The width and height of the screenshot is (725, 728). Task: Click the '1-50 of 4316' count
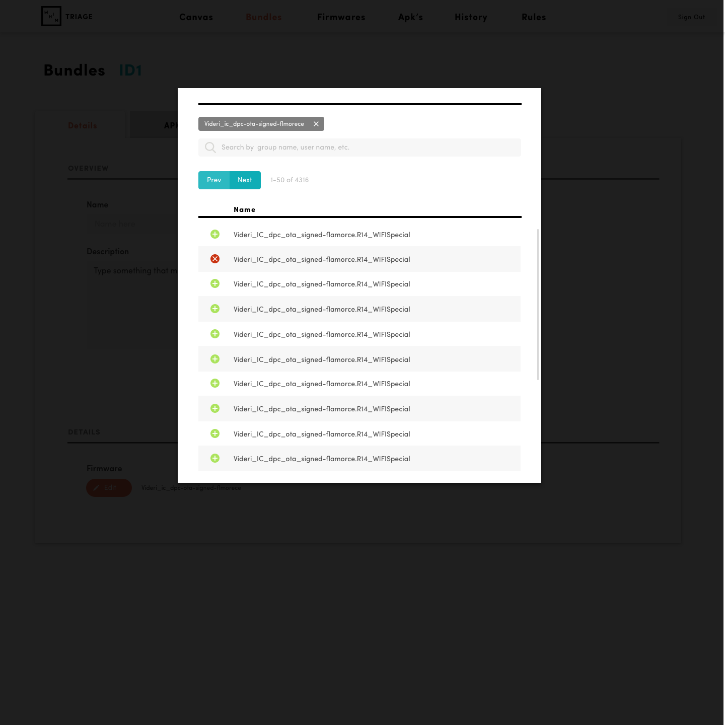click(x=289, y=180)
